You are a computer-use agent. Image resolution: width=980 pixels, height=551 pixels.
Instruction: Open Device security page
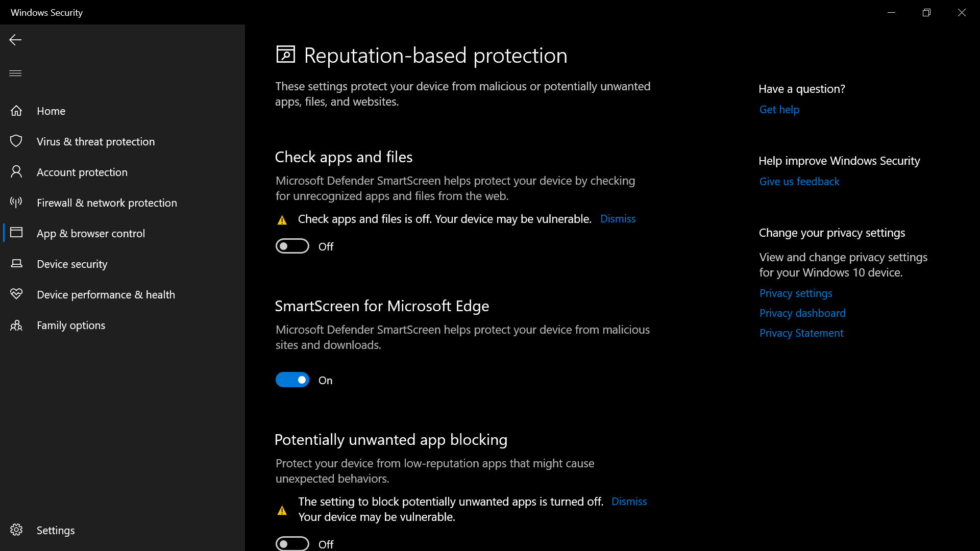coord(122,264)
